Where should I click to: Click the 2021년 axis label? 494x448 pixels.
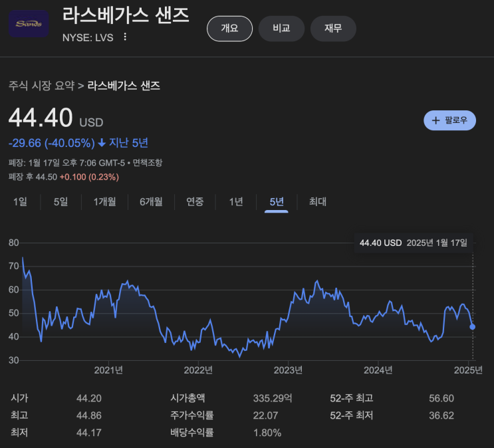[108, 370]
